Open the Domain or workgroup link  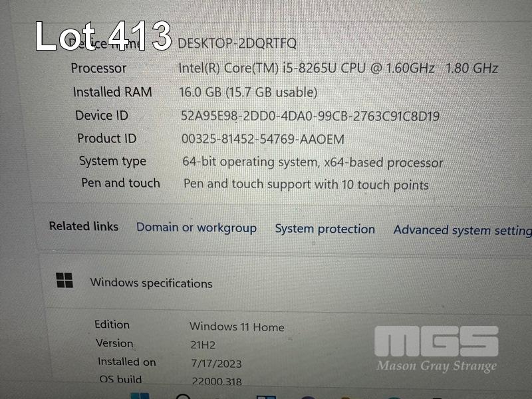point(196,227)
